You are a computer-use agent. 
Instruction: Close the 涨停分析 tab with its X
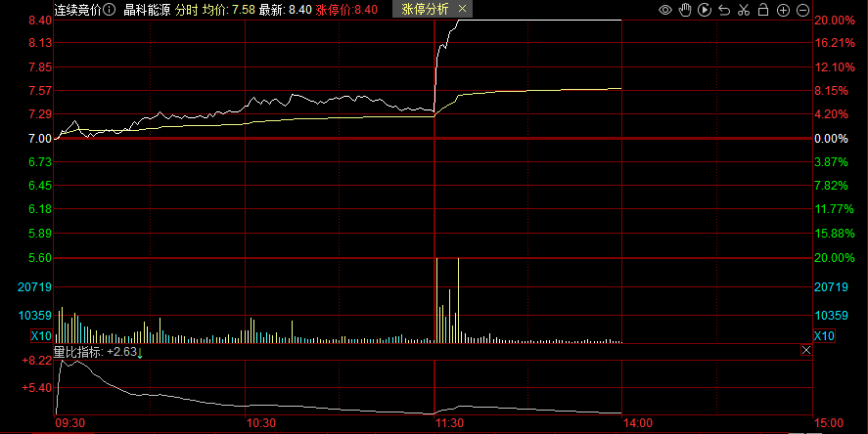[x=464, y=9]
